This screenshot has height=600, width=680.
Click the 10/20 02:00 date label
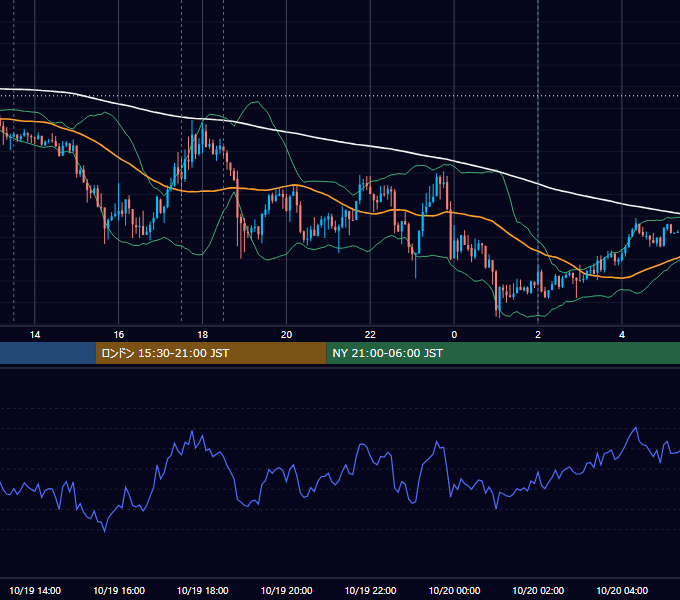click(x=538, y=590)
